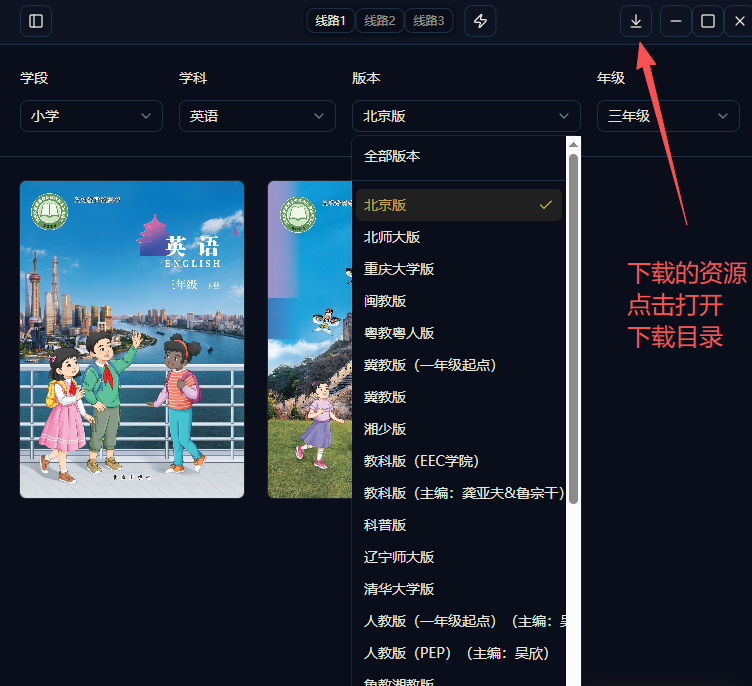Close the window with X icon
752x686 pixels.
(x=740, y=21)
